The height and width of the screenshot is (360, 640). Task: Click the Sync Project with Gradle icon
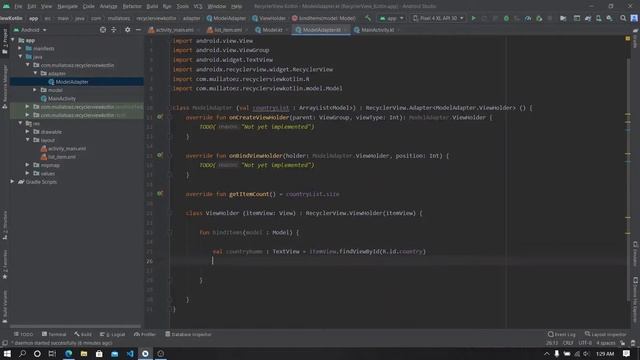(x=588, y=18)
